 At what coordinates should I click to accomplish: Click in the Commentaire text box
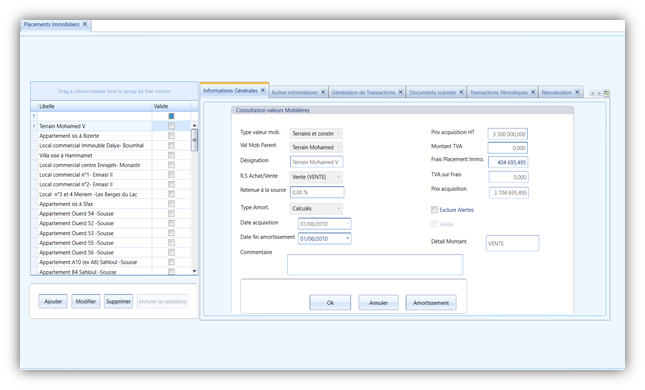pyautogui.click(x=375, y=265)
